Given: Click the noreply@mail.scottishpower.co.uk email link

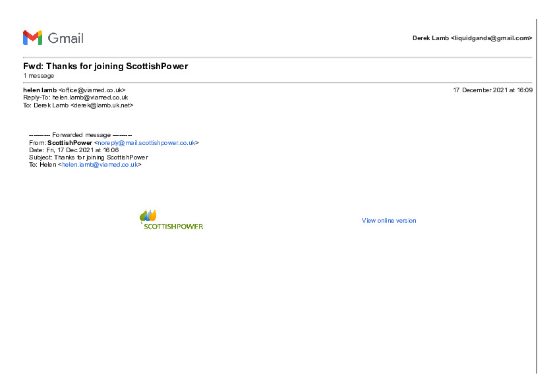Looking at the screenshot, I should (x=146, y=142).
